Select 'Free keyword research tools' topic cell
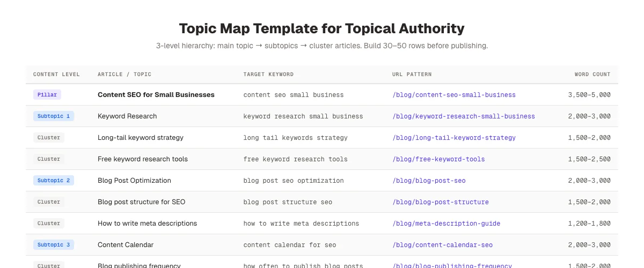This screenshot has height=268, width=644. coord(143,159)
